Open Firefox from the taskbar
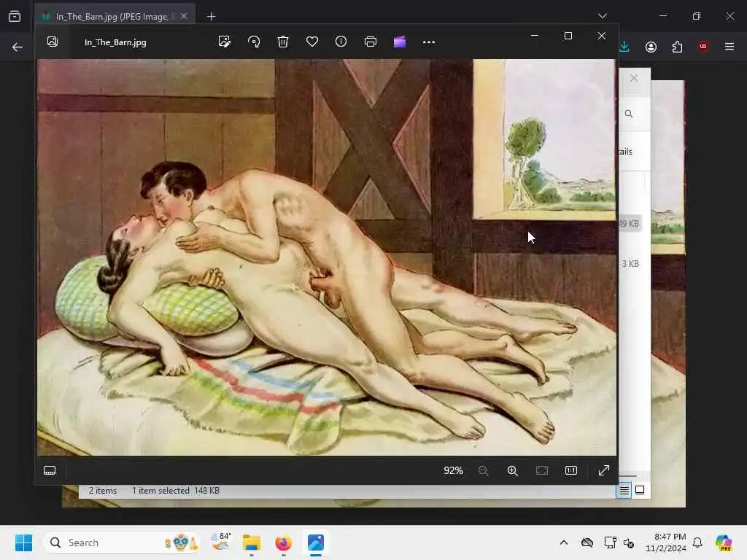 coord(284,542)
